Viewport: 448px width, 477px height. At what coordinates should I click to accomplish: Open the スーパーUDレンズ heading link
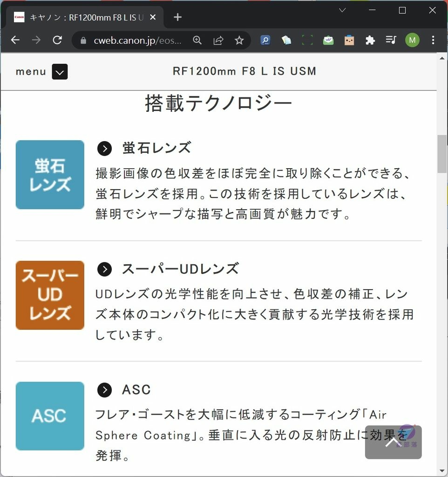181,269
